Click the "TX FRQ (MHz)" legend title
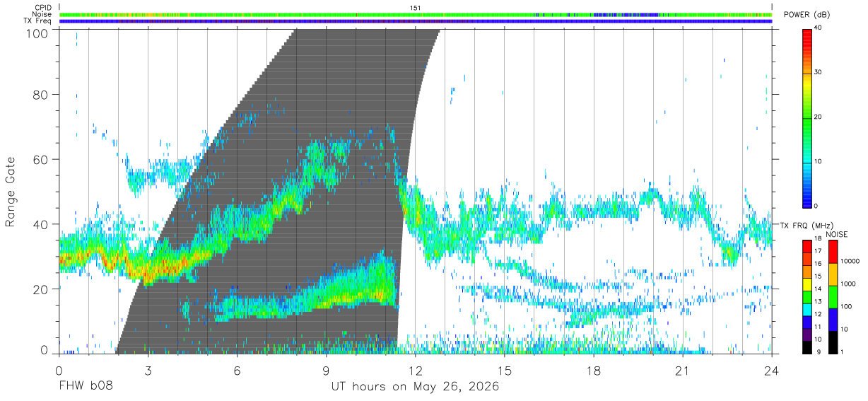This screenshot has height=401, width=868. tap(807, 226)
